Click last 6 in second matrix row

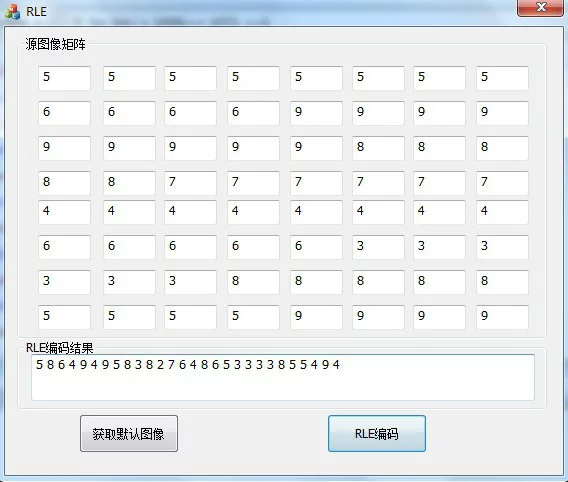pyautogui.click(x=254, y=113)
